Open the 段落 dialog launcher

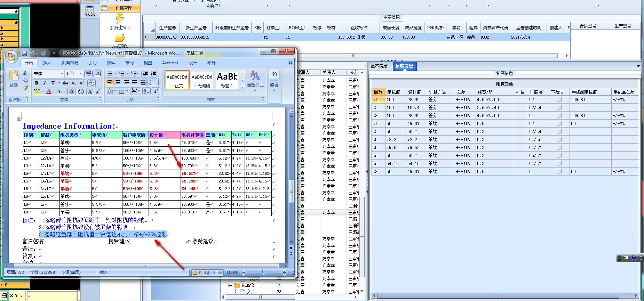tap(158, 99)
